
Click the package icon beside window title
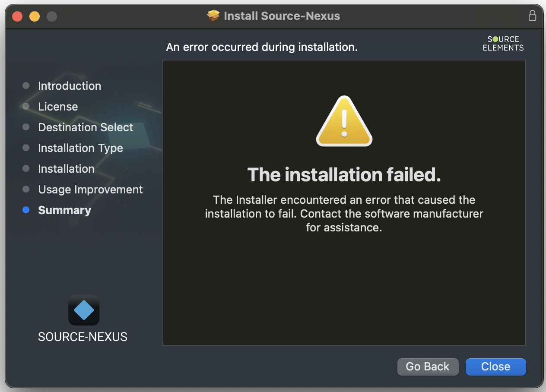213,16
